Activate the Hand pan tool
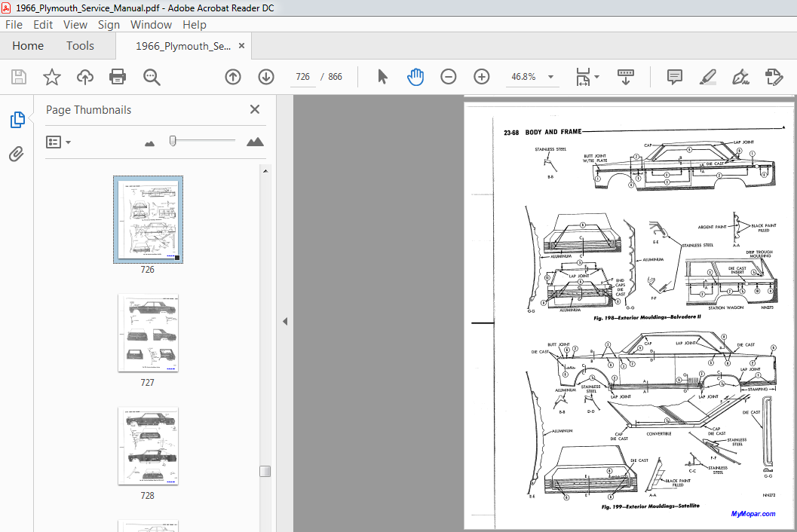Screen dimensions: 797x532 [415, 77]
